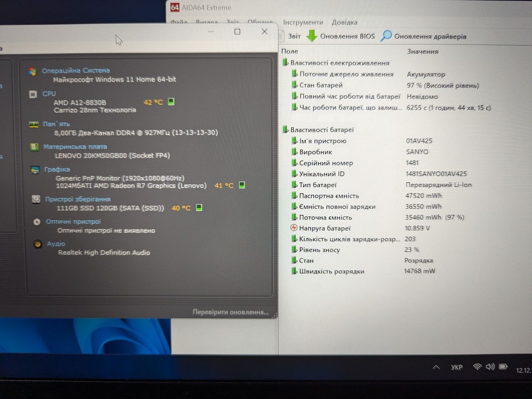532x399 pixels.
Task: Click the Значення column header
Action: point(422,52)
